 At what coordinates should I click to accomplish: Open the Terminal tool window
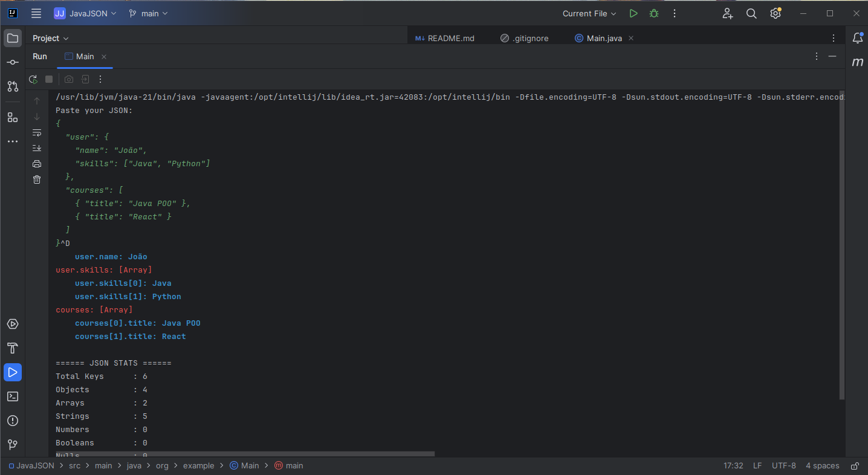(13, 396)
